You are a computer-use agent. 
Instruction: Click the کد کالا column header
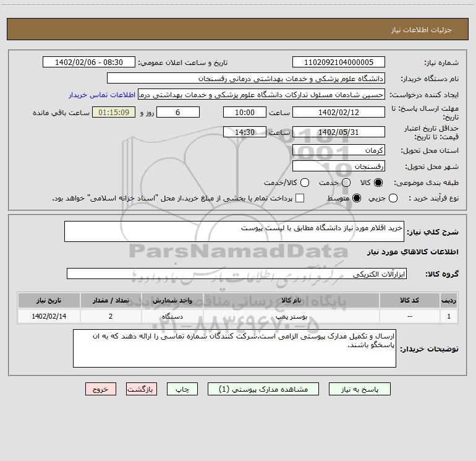(409, 300)
